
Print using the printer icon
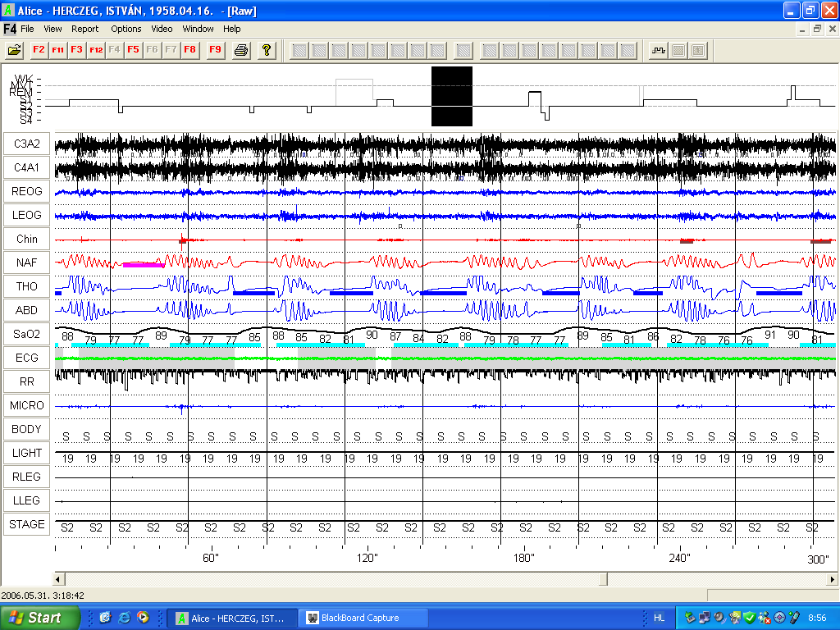[x=241, y=50]
